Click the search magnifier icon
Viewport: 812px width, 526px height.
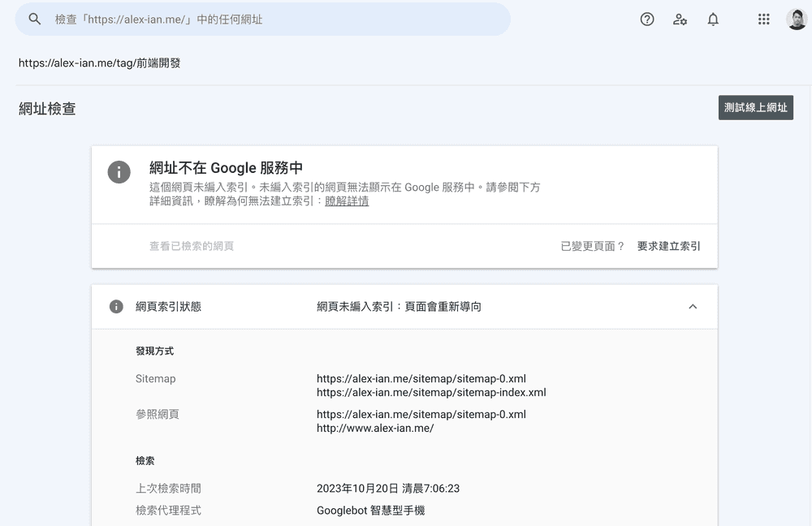34,19
